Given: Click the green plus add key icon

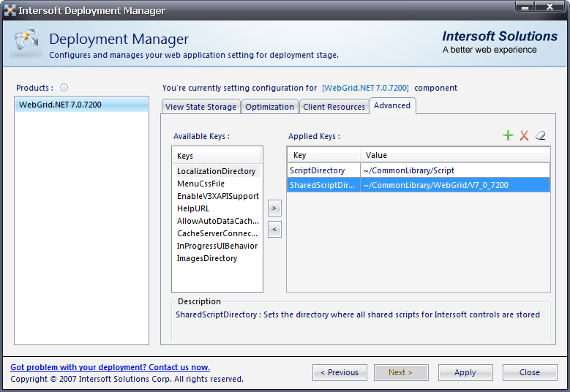Looking at the screenshot, I should click(x=508, y=135).
